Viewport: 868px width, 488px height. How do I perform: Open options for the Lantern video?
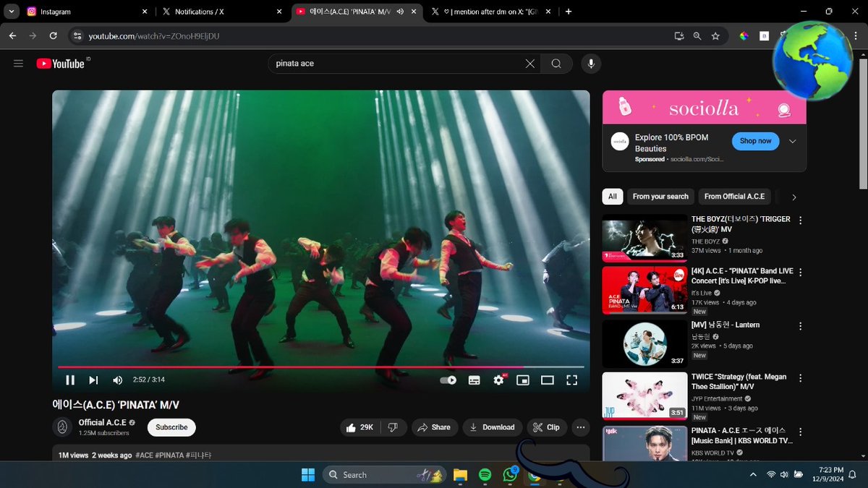click(x=800, y=326)
